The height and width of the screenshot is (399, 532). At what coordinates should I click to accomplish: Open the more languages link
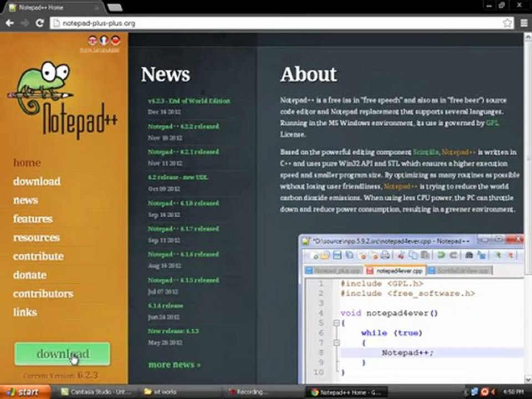tap(99, 50)
